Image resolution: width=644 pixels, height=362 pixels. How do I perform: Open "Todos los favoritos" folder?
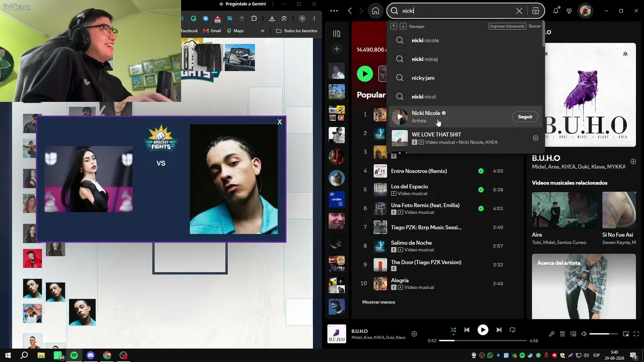click(x=296, y=31)
